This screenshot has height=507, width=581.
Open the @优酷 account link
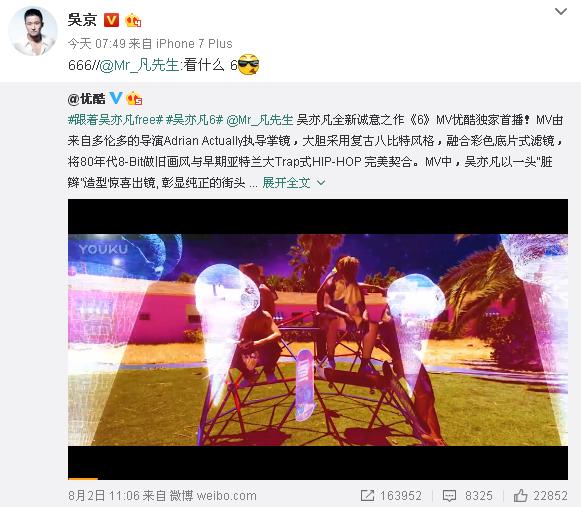(x=86, y=99)
